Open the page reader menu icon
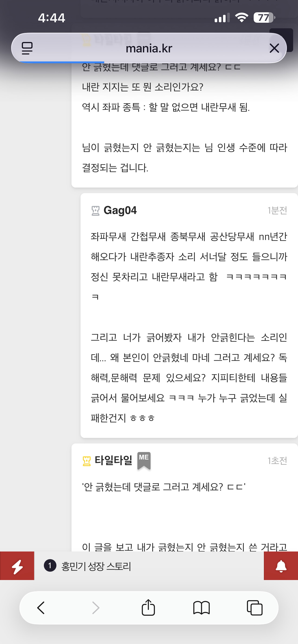This screenshot has width=298, height=644. point(27,48)
